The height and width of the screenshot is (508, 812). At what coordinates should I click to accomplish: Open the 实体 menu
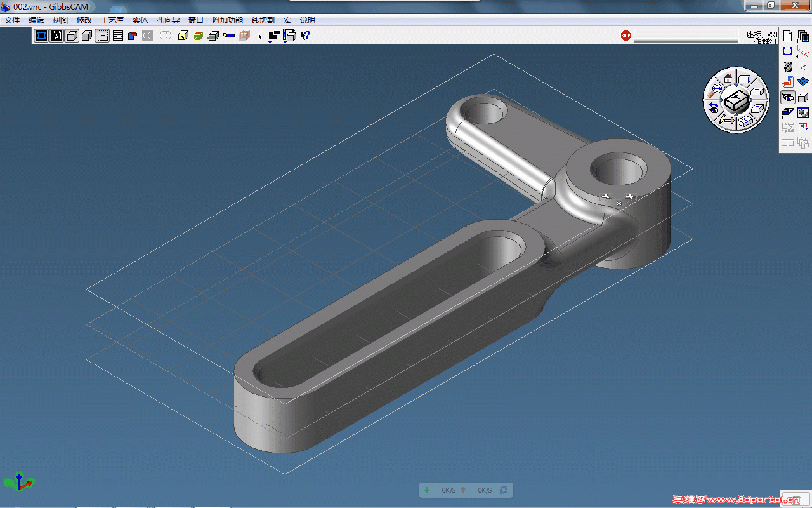[x=140, y=20]
